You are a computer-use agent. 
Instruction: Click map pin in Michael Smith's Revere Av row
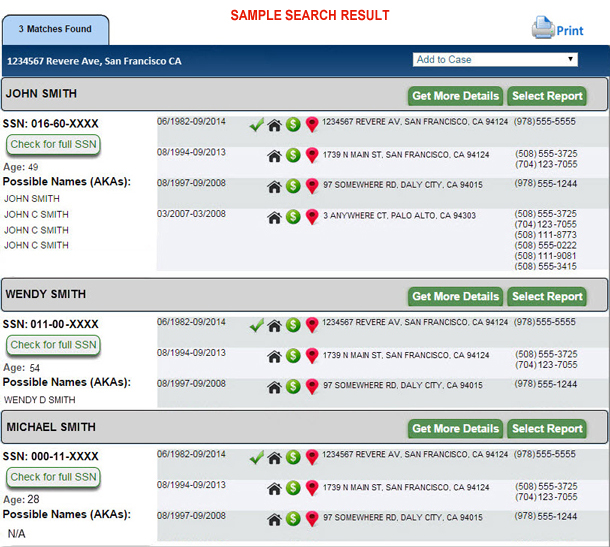click(x=312, y=458)
